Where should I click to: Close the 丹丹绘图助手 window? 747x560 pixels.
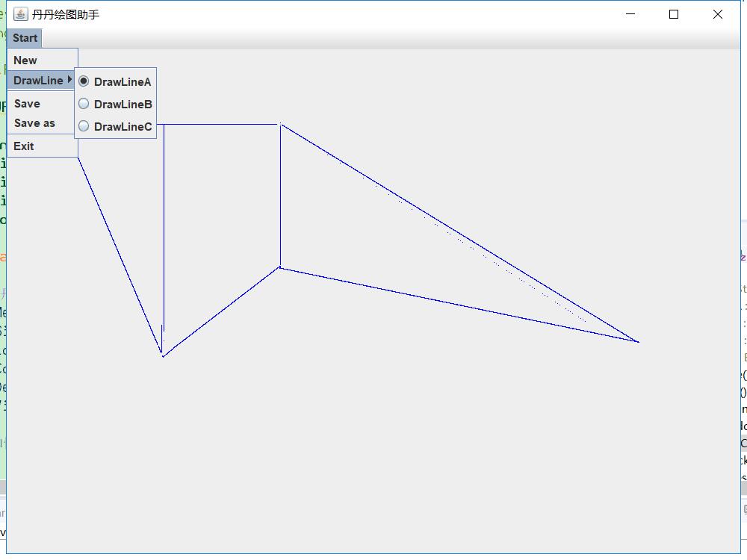pyautogui.click(x=717, y=14)
